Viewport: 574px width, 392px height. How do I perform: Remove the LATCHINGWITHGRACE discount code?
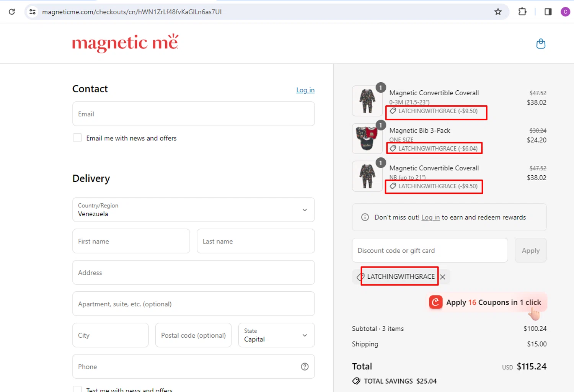[x=443, y=277]
